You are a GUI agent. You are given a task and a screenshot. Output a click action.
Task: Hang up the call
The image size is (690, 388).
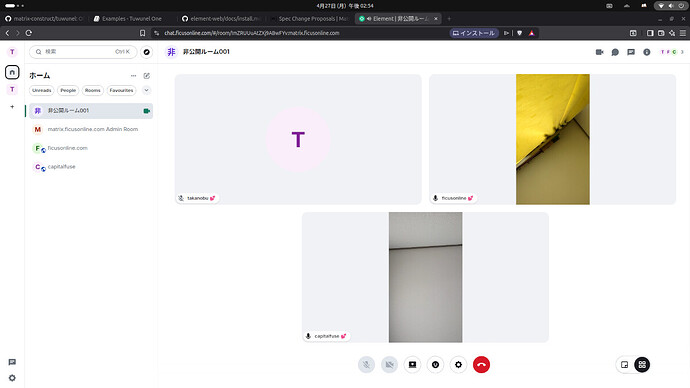click(481, 365)
